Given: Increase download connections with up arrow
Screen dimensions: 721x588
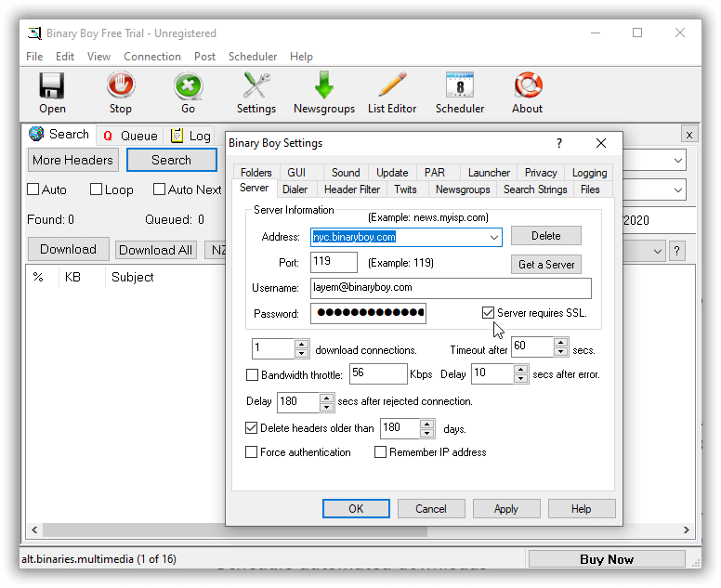Looking at the screenshot, I should pyautogui.click(x=302, y=344).
